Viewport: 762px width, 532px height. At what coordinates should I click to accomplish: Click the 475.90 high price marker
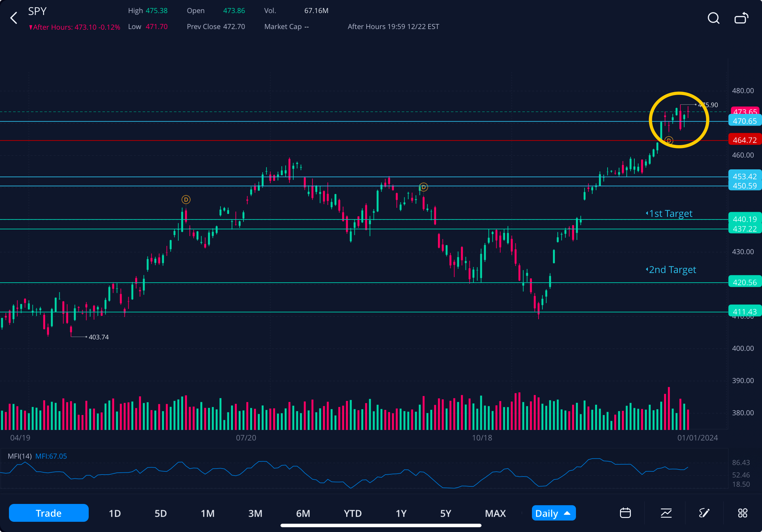coord(708,105)
